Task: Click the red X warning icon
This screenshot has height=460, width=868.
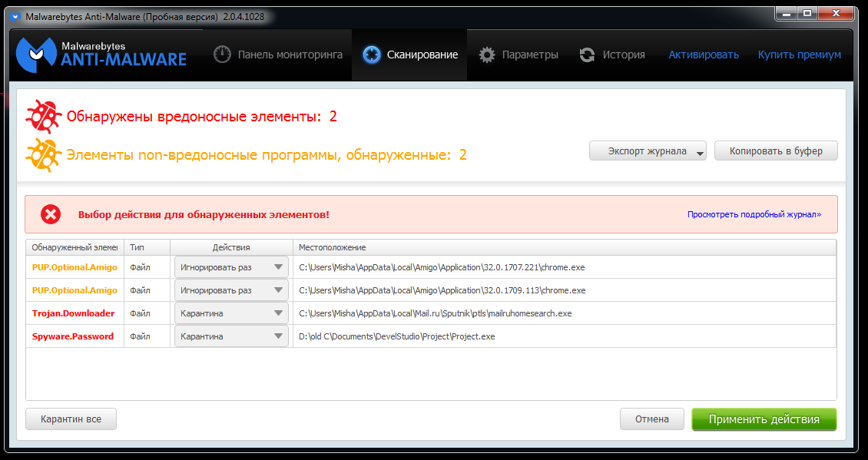Action: pyautogui.click(x=51, y=214)
